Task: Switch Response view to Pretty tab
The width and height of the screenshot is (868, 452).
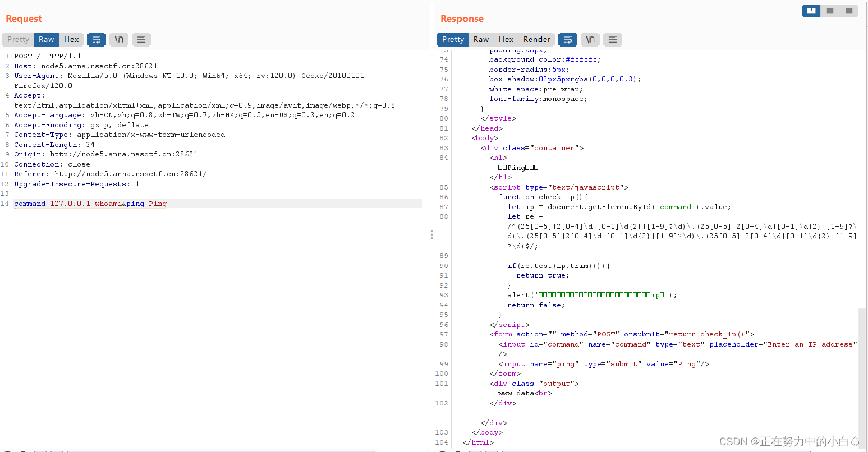Action: click(453, 39)
